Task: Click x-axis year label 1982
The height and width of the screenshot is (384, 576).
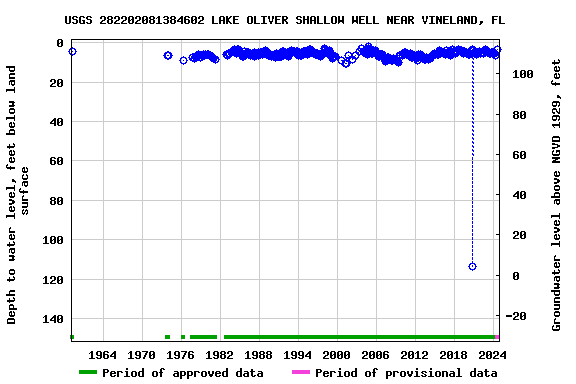Action: coord(219,355)
